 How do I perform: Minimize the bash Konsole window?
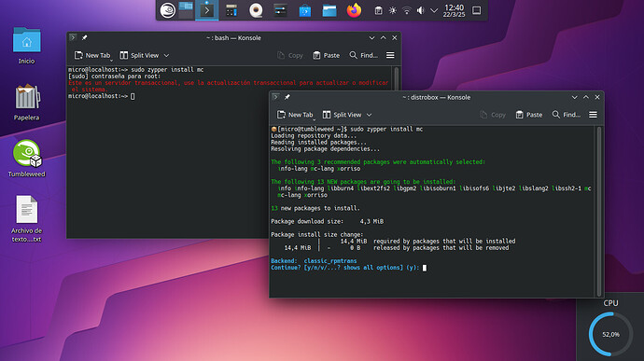[x=371, y=38]
